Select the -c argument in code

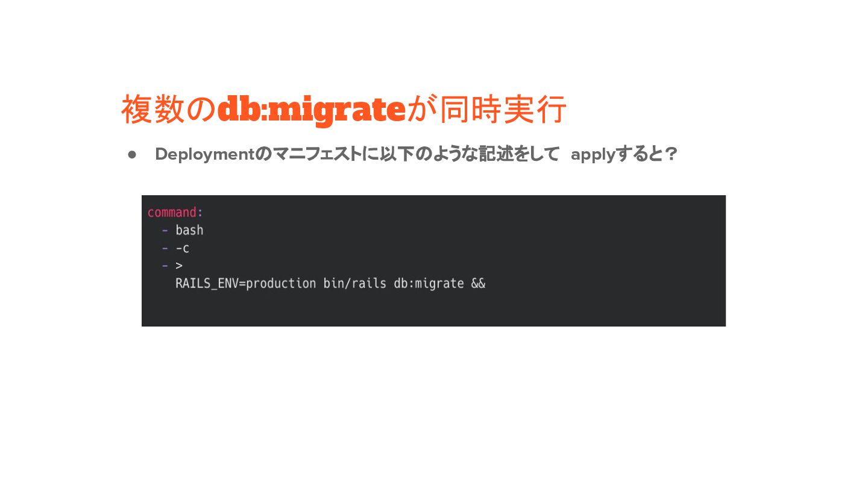pos(182,248)
